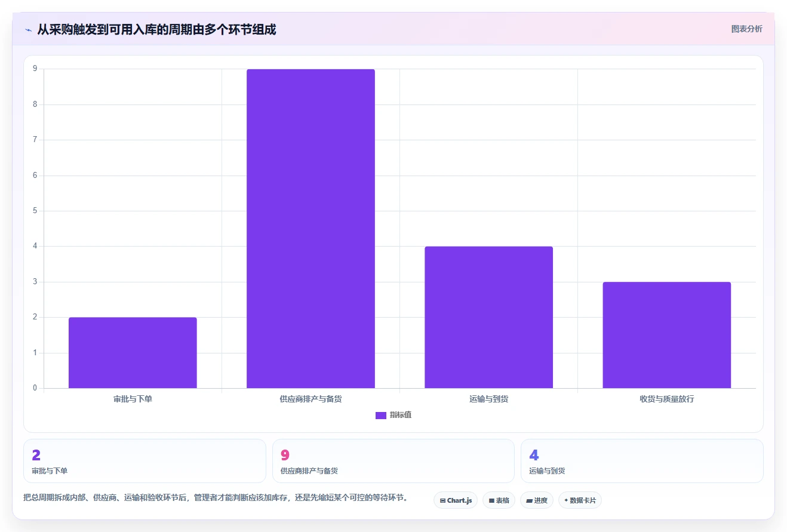This screenshot has width=787, height=532.
Task: Open the data card showing value 9
Action: 393,461
